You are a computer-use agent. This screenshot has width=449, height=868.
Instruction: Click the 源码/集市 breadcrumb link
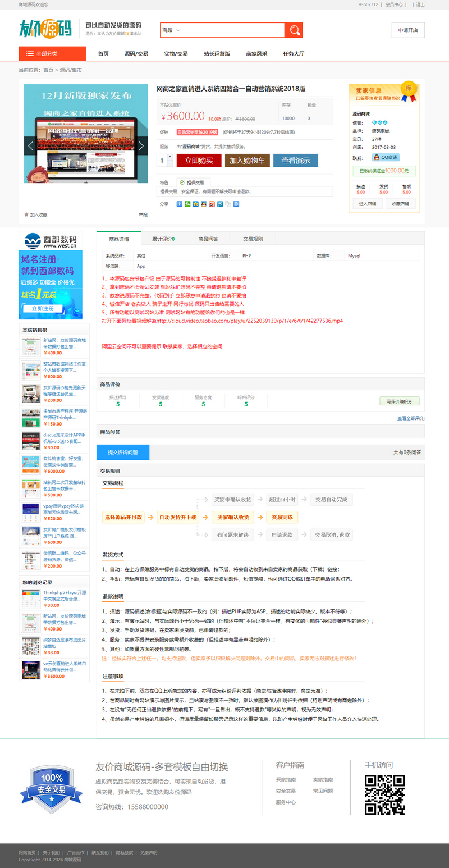(71, 70)
